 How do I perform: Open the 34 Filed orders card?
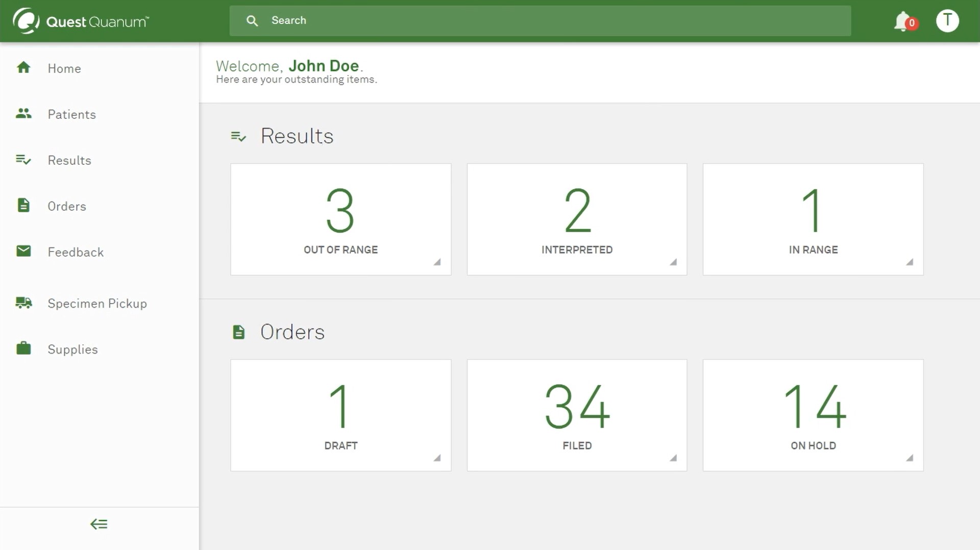click(577, 415)
